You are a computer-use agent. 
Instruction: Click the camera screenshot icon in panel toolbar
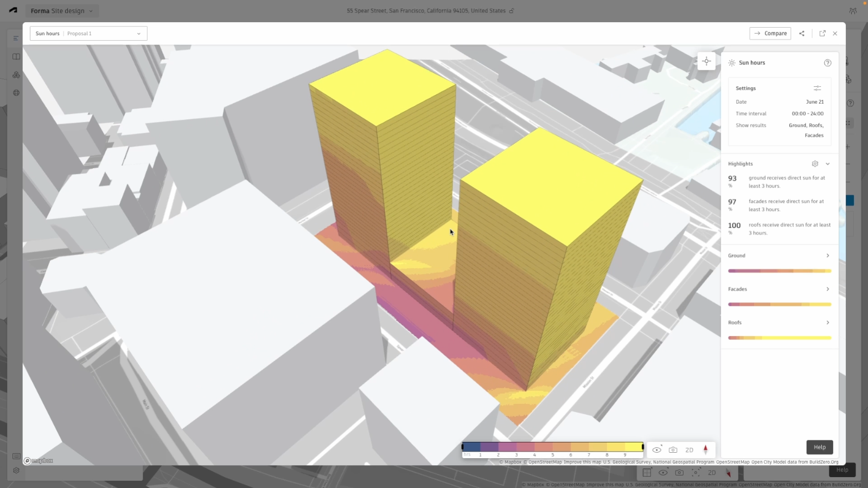[x=673, y=450]
